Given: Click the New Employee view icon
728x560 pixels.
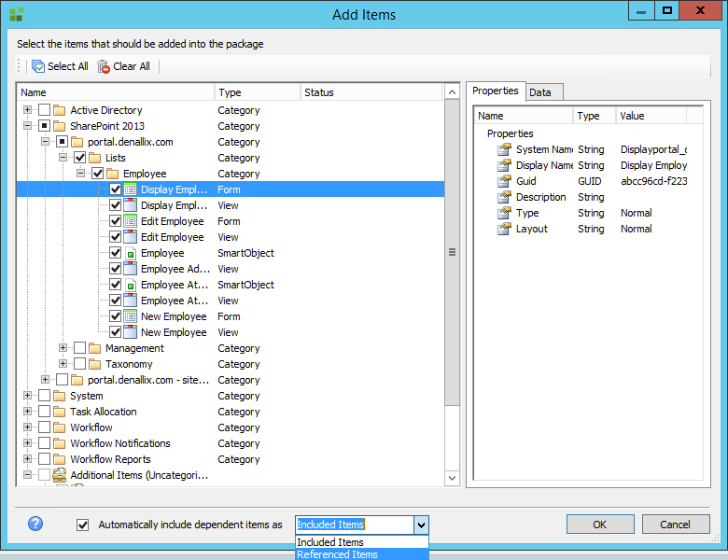Looking at the screenshot, I should click(131, 332).
